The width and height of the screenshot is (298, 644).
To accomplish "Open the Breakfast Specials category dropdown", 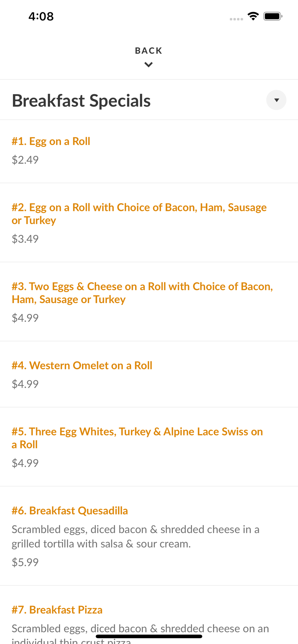I will (x=276, y=100).
